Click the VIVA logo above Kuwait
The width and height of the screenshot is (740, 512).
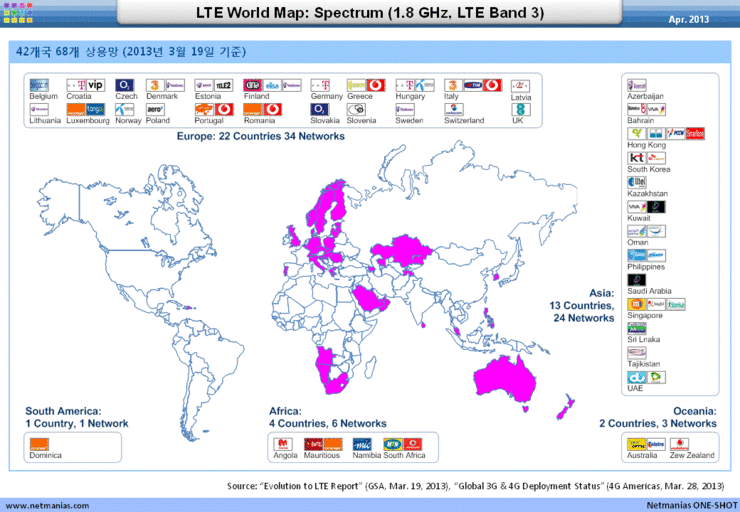(637, 207)
